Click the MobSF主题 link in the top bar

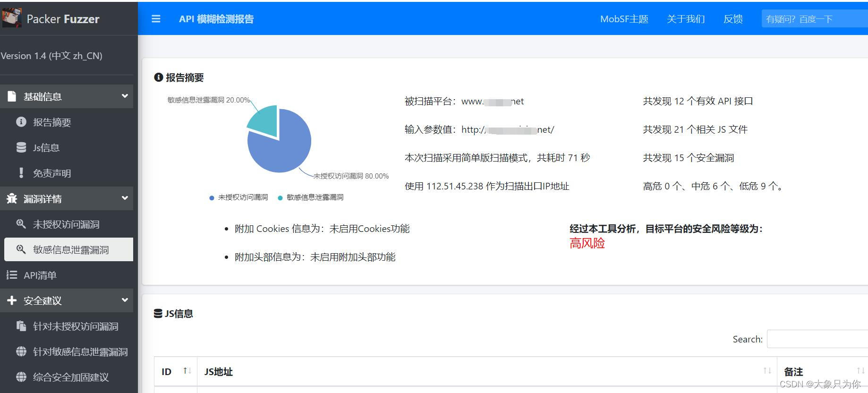coord(624,19)
